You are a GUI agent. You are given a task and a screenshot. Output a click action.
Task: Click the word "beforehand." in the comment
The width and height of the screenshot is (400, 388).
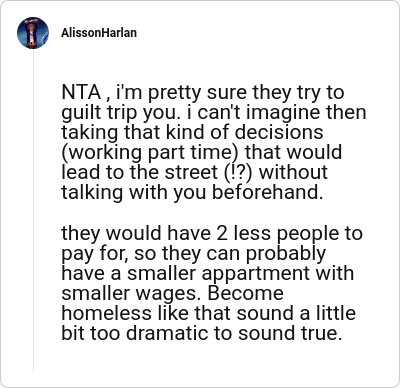pyautogui.click(x=268, y=192)
